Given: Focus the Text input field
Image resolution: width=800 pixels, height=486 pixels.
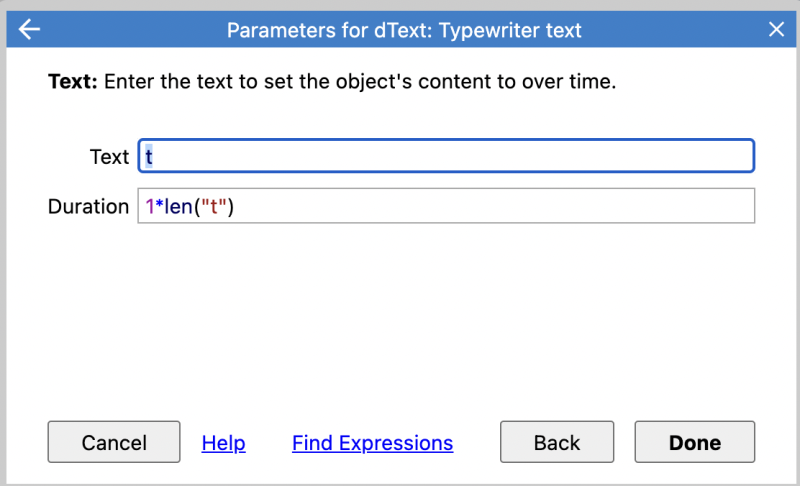Looking at the screenshot, I should pos(446,156).
